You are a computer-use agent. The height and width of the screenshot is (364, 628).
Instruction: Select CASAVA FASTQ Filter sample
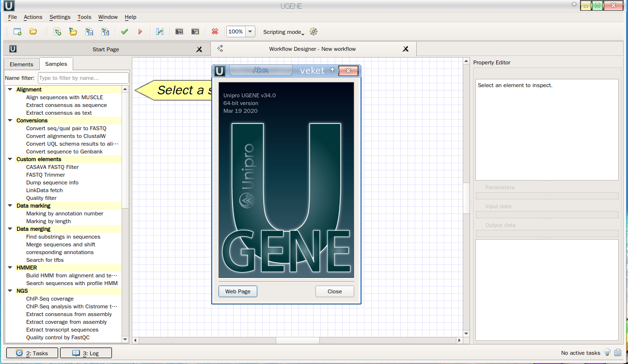pyautogui.click(x=52, y=167)
